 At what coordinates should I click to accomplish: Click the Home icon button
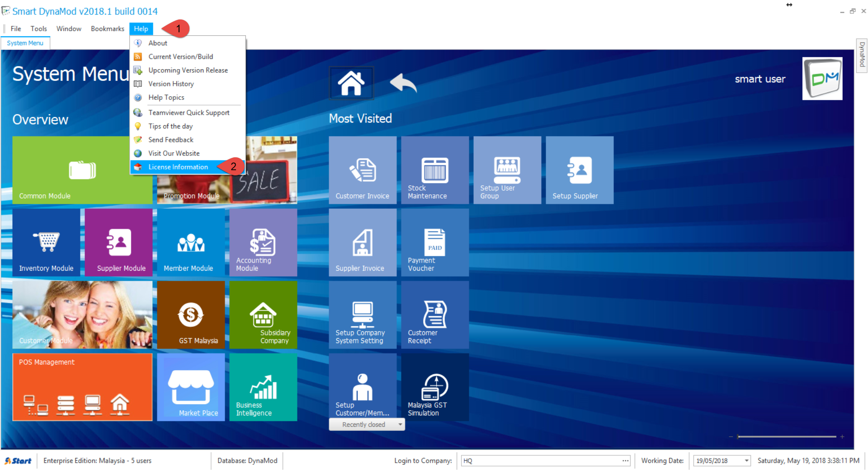(x=351, y=83)
